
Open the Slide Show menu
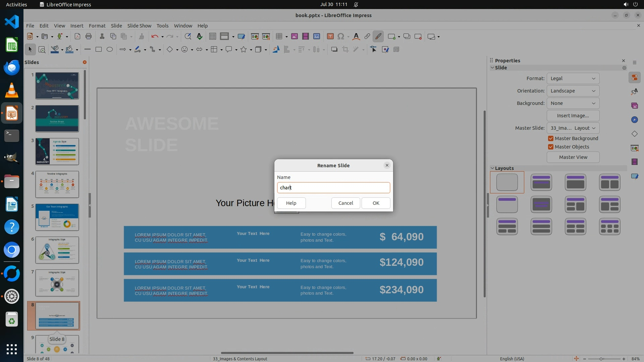[x=139, y=26]
